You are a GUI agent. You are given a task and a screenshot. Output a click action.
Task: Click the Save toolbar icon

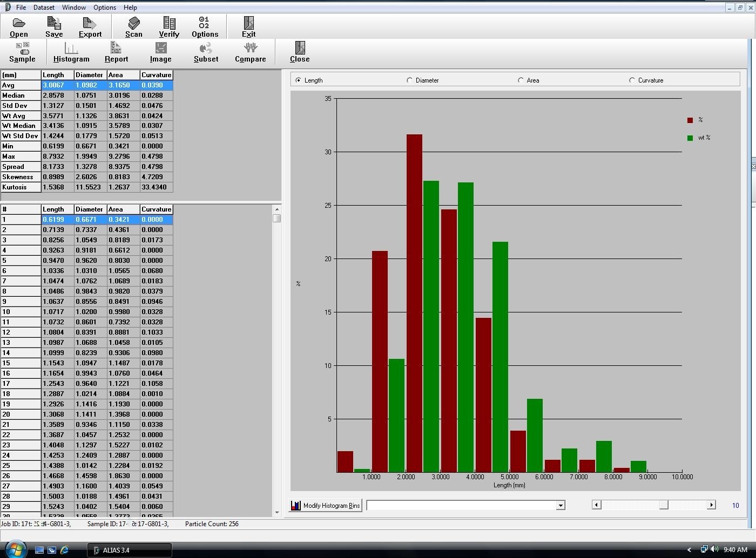click(54, 23)
